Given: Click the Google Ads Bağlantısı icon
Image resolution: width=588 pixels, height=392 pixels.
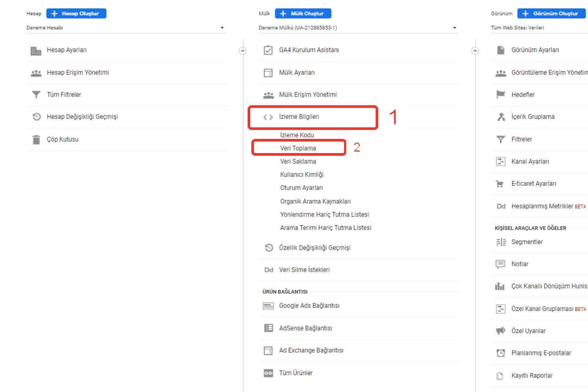Looking at the screenshot, I should pos(268,306).
